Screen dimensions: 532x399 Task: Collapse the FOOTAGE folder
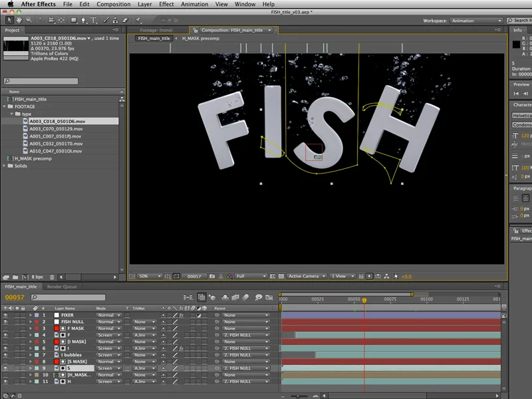[5, 106]
